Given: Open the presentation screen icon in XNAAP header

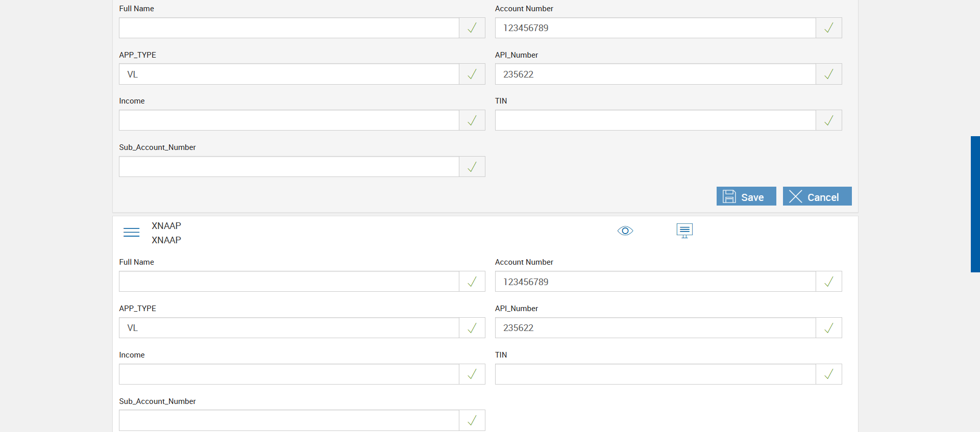Looking at the screenshot, I should coord(684,231).
